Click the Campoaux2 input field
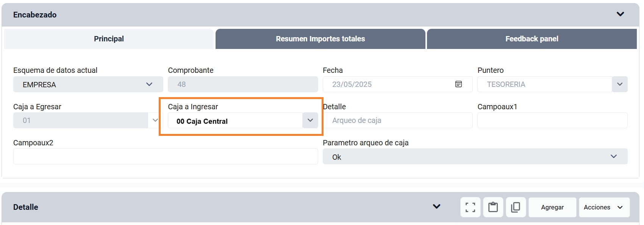 click(166, 156)
